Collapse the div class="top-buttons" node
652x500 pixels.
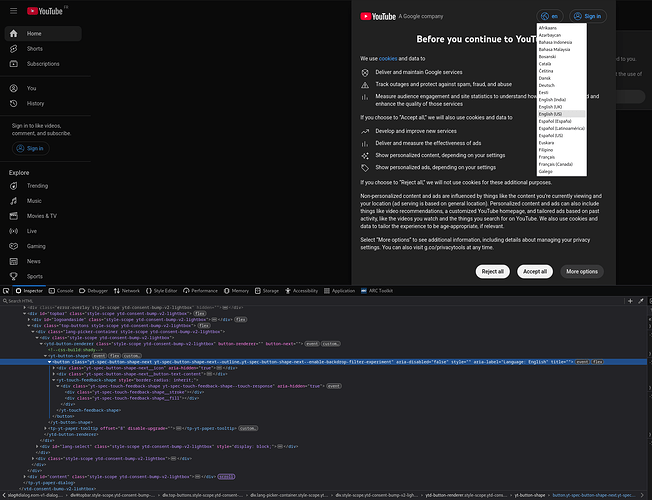[x=29, y=326]
